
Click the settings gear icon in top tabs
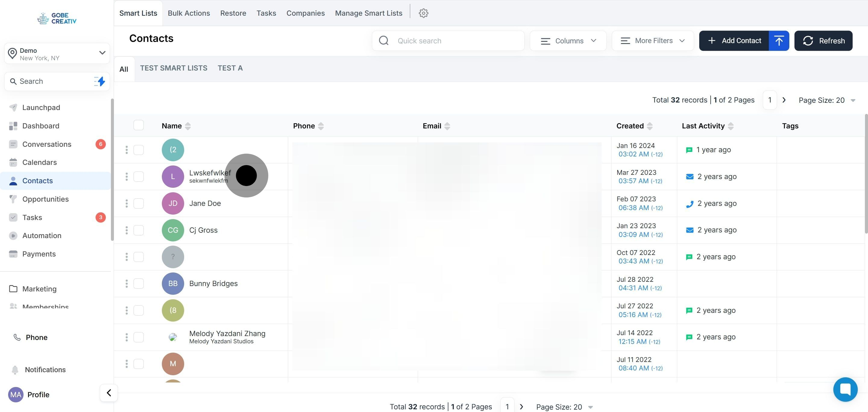click(x=423, y=13)
